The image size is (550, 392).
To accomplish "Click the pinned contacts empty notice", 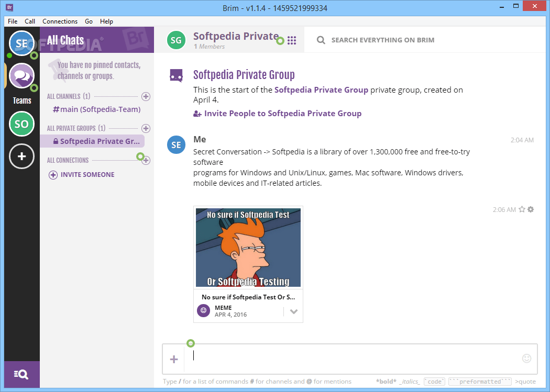I will [x=99, y=71].
